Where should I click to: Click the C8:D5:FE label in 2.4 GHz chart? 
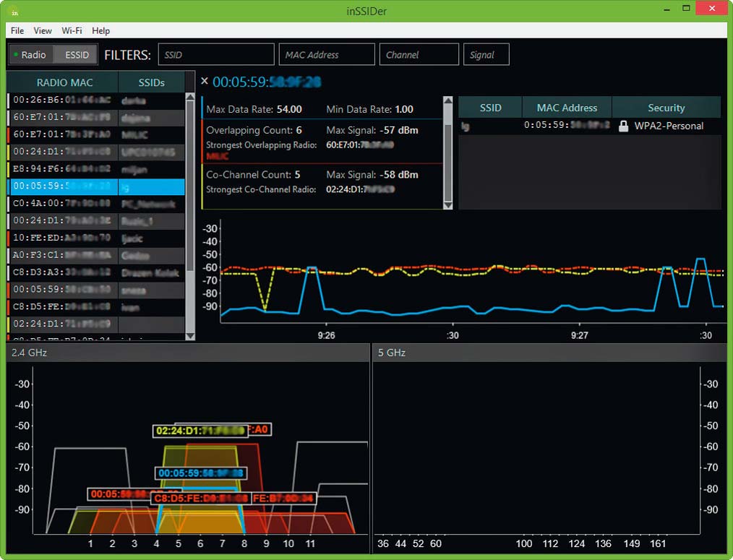[201, 499]
